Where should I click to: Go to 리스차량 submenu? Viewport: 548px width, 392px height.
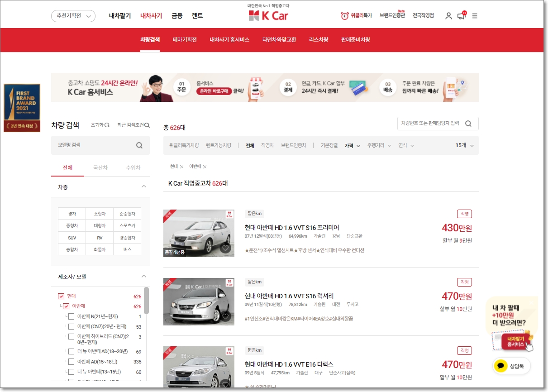click(x=319, y=40)
